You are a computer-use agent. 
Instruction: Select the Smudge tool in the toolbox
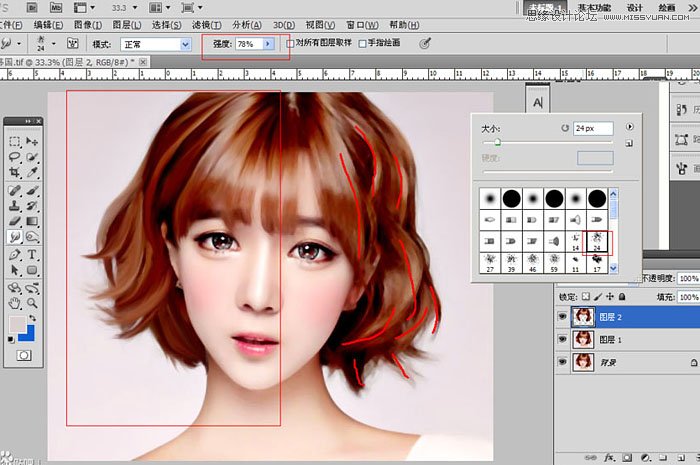15,237
